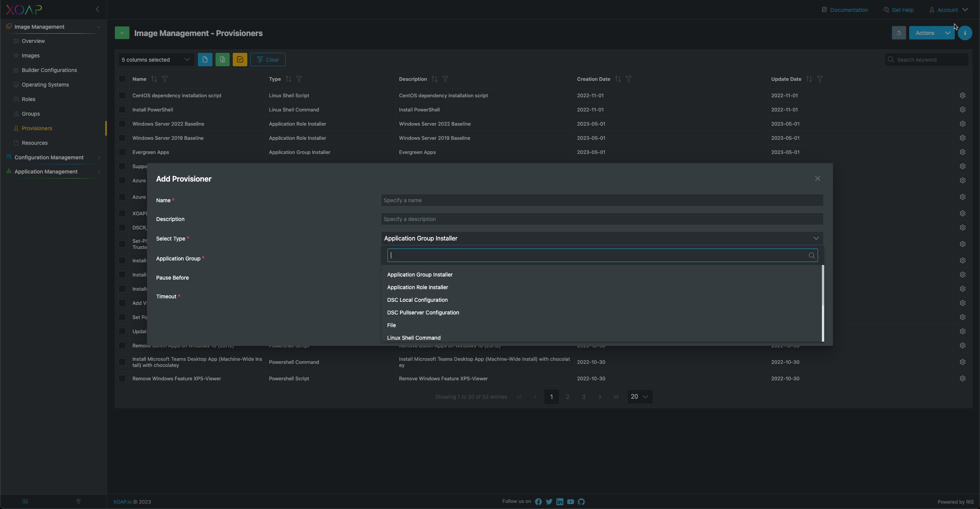
Task: Tick checkbox for Remove Windows Feature XPS-Viewer
Action: click(122, 378)
